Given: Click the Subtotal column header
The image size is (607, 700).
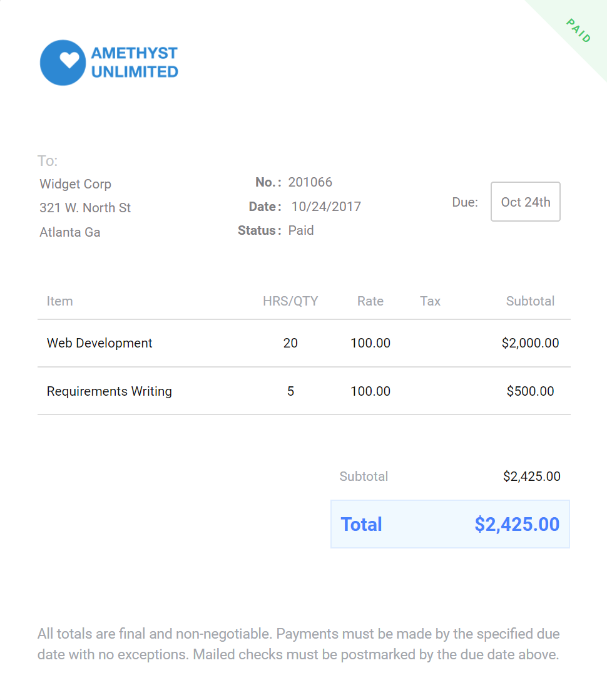Looking at the screenshot, I should pyautogui.click(x=530, y=301).
